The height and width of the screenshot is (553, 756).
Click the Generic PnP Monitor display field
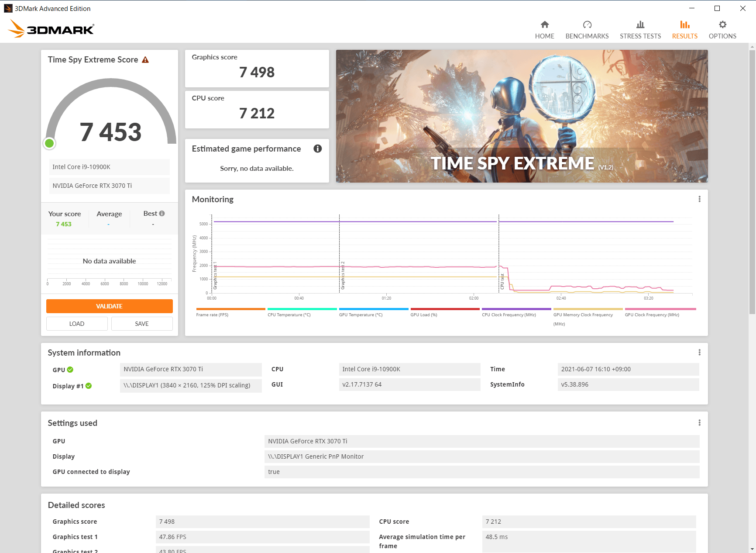tap(482, 456)
